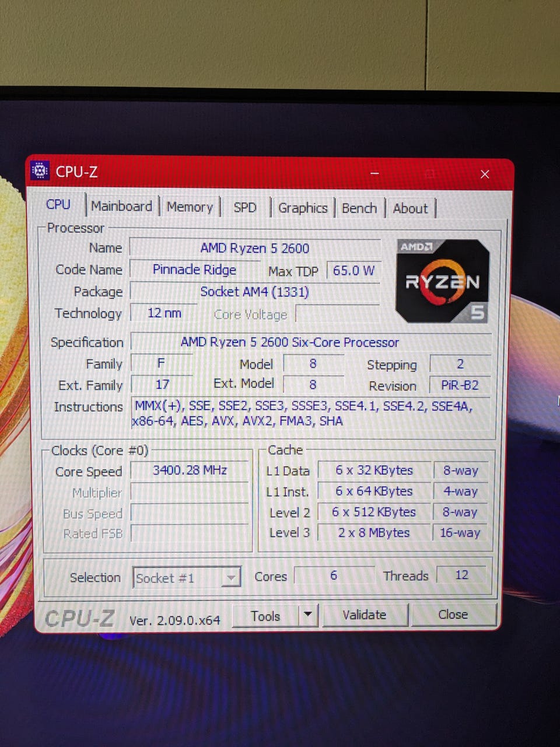560x747 pixels.
Task: Expand the Socket #1 selection dropdown
Action: coord(187,578)
